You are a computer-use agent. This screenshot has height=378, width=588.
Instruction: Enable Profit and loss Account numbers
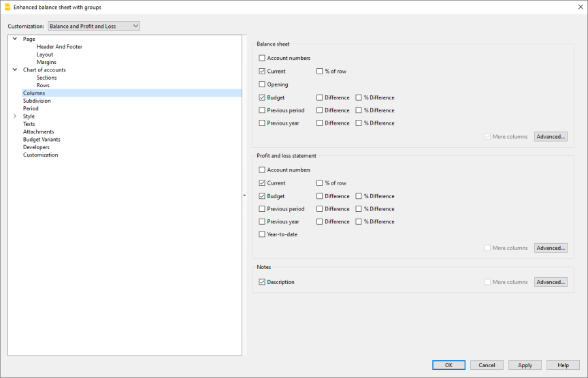262,170
